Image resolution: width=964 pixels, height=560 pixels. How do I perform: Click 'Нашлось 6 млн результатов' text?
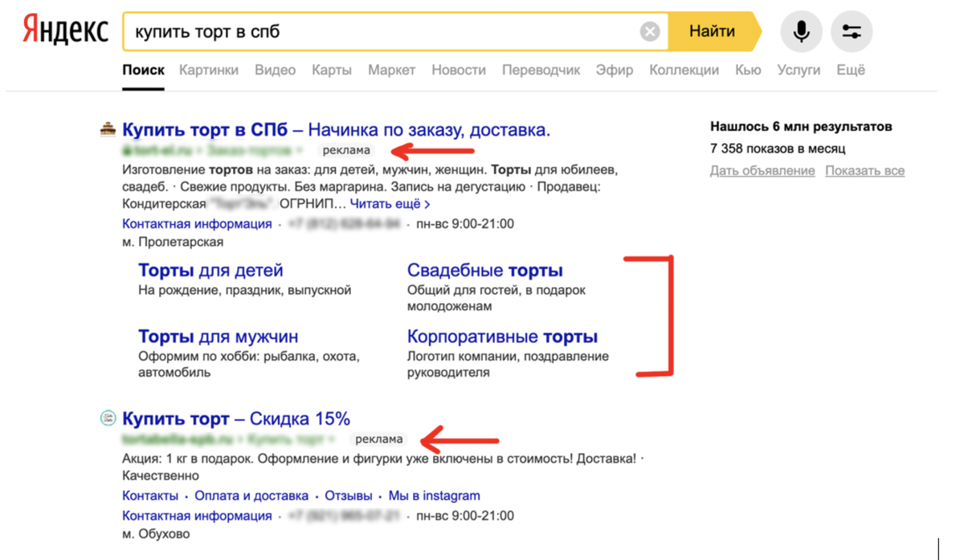(802, 126)
